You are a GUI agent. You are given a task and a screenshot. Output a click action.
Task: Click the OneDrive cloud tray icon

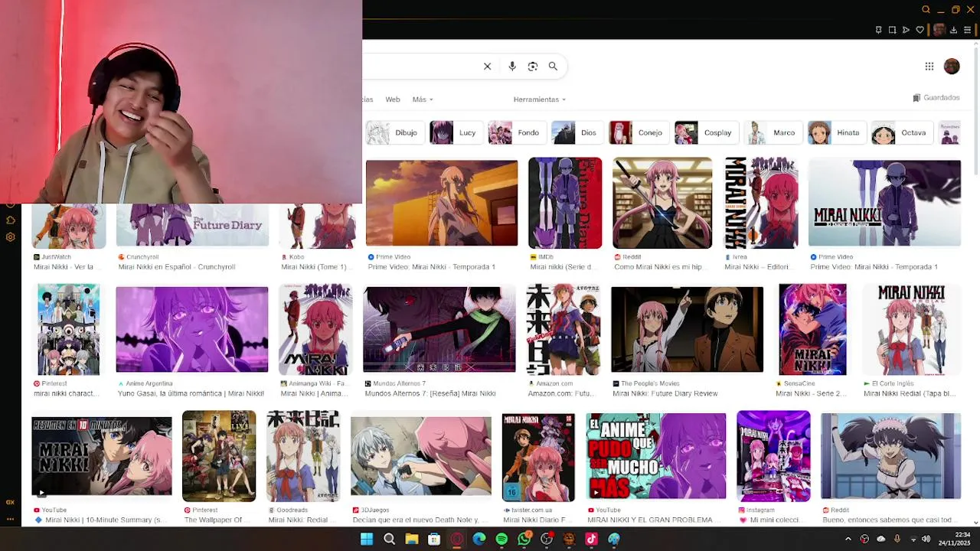point(881,539)
